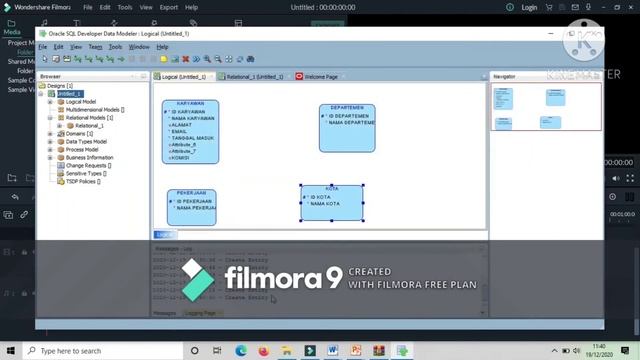Click the Filmora add folder icon
Viewport: 640px width, 360px height.
coord(12,178)
